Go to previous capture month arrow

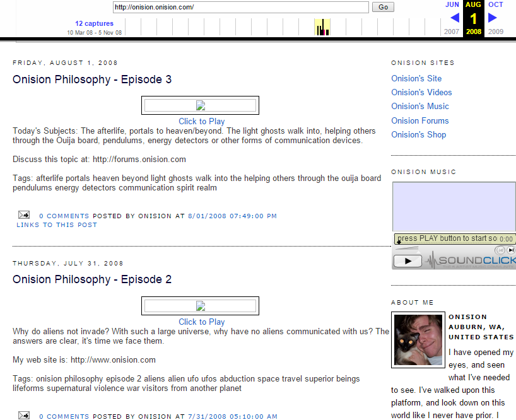[x=455, y=18]
